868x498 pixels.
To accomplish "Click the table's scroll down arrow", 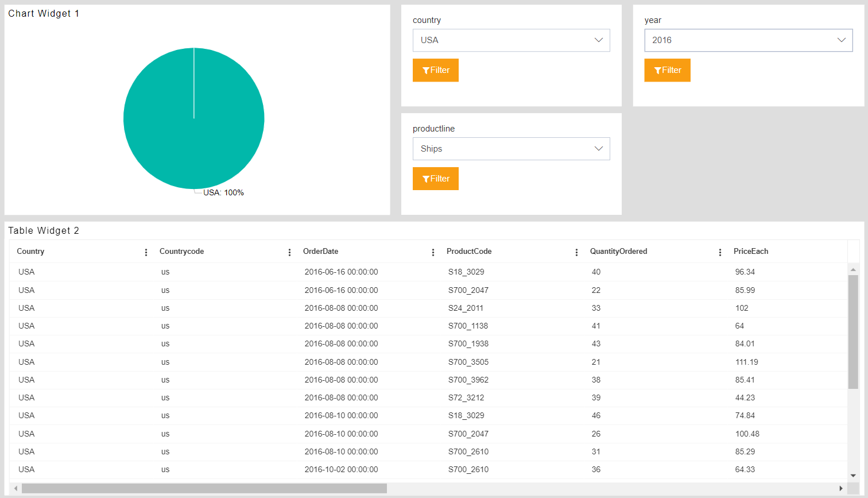I will tap(854, 476).
